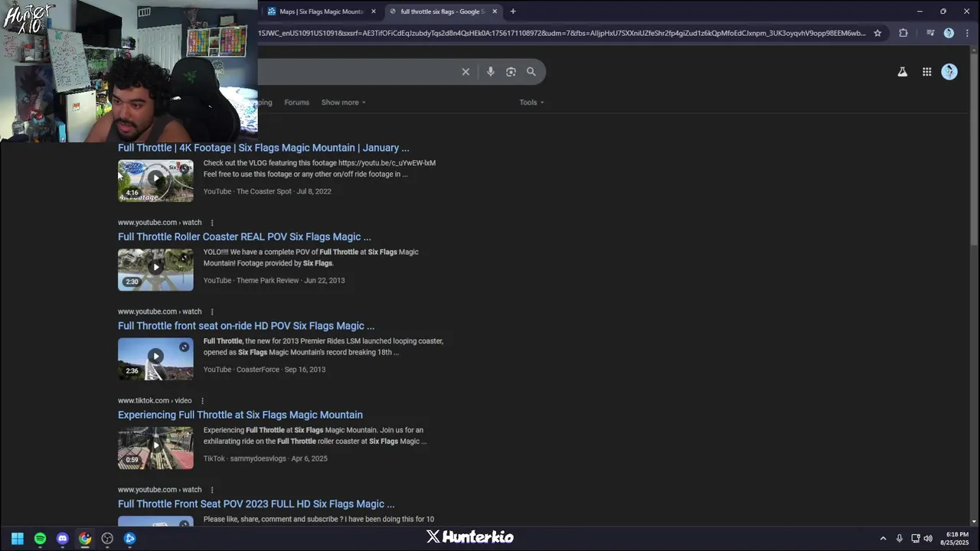This screenshot has width=980, height=551.
Task: Open the three-dot options for Front Seat POV 2023 result
Action: click(x=212, y=490)
